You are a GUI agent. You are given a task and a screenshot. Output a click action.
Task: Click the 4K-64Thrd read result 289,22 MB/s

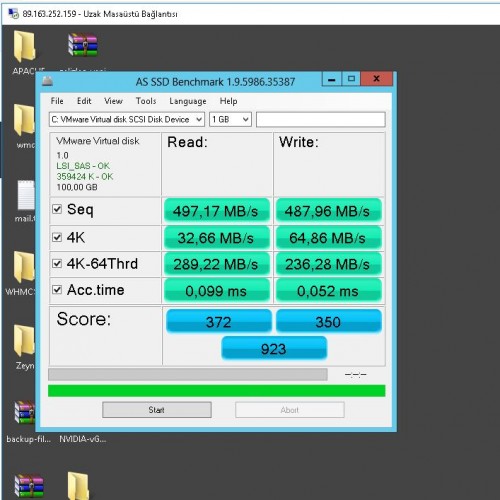pos(216,264)
